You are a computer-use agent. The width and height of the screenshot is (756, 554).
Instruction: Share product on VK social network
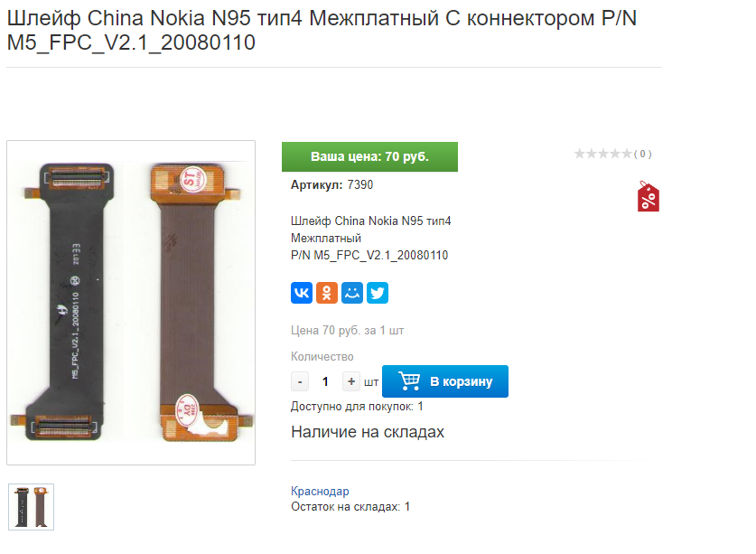coord(302,293)
